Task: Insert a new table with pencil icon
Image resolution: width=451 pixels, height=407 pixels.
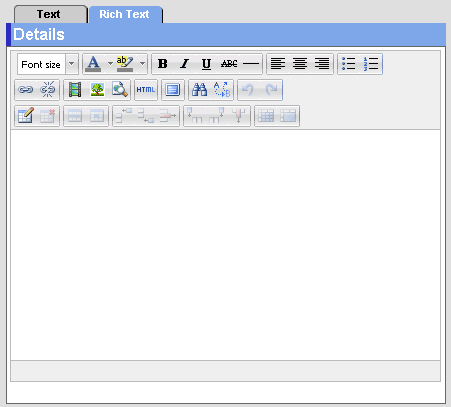Action: (26, 116)
